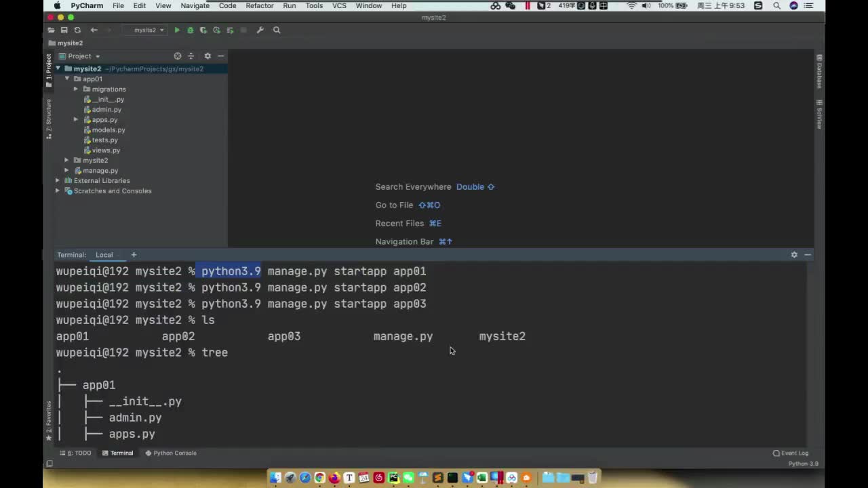Image resolution: width=868 pixels, height=488 pixels.
Task: Toggle the Structure tool window tab
Action: click(x=49, y=119)
